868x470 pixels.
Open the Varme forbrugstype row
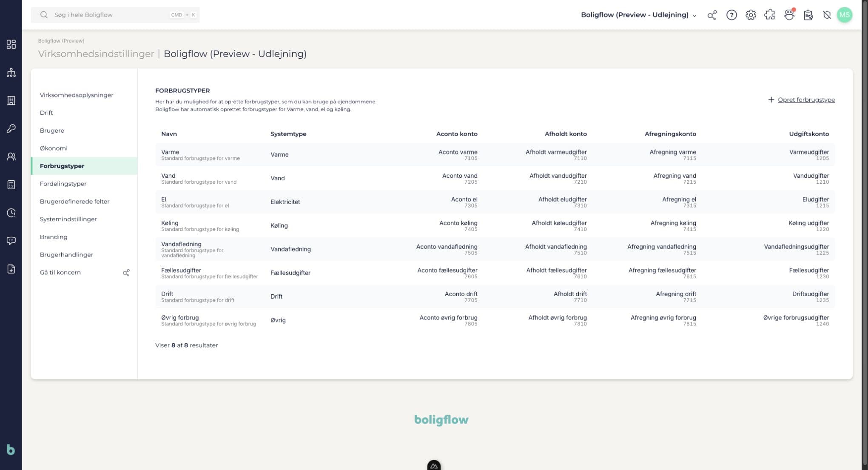(495, 154)
